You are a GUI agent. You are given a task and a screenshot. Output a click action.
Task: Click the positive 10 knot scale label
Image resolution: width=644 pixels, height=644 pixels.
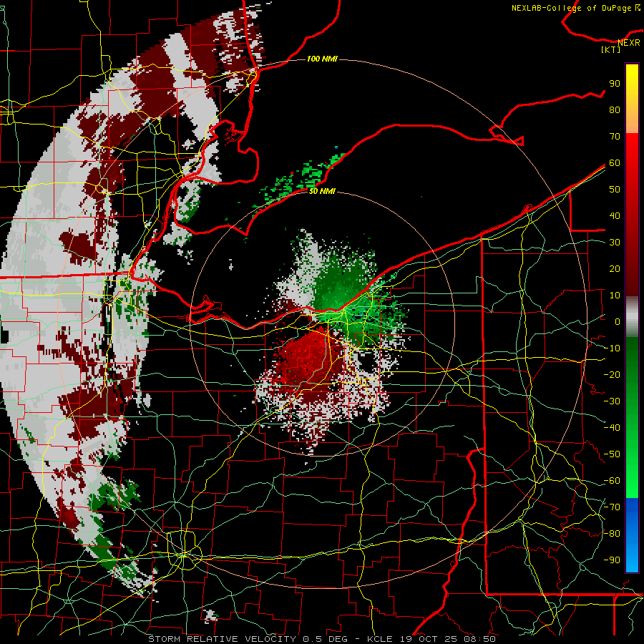615,296
